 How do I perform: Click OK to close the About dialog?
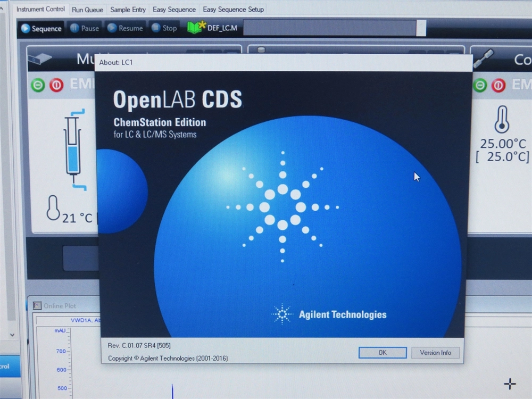[x=382, y=353]
